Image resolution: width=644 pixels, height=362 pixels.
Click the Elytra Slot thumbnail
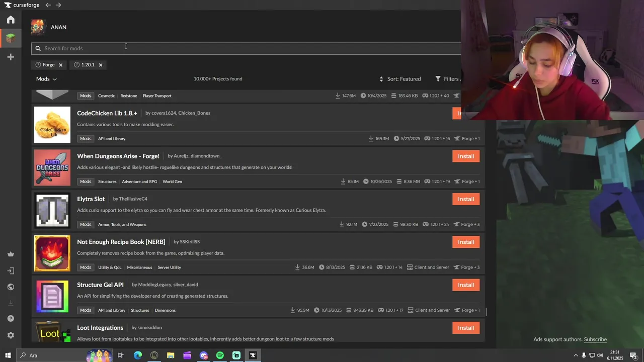coord(52,210)
